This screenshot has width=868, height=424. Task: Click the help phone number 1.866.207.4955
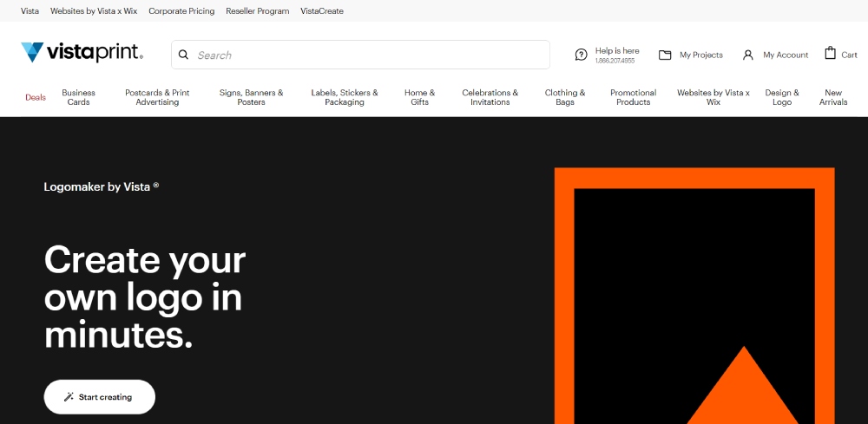(615, 61)
